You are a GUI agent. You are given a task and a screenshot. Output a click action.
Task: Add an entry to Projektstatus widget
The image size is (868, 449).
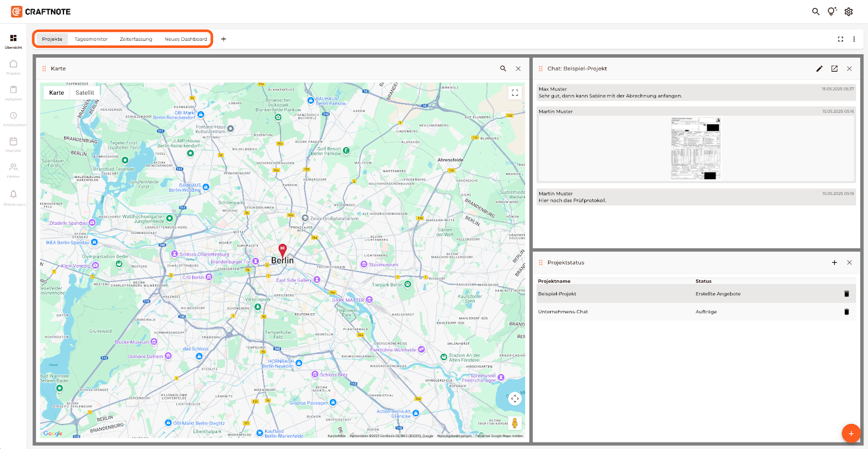(834, 263)
